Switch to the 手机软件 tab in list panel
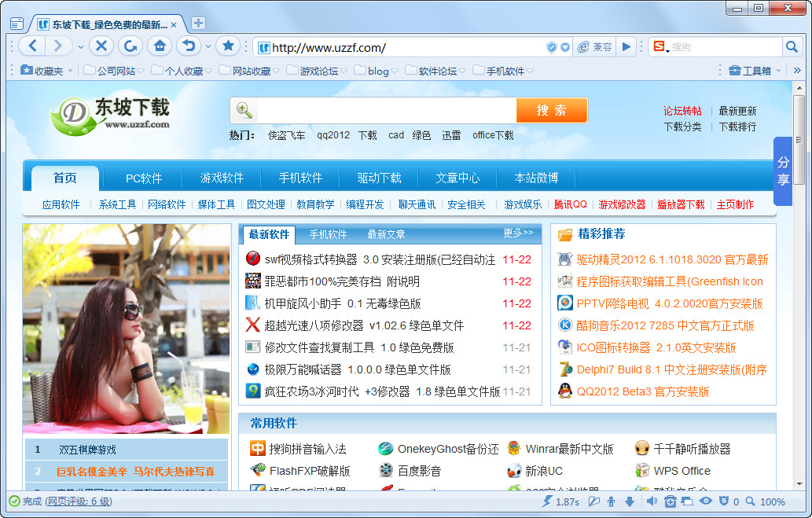The image size is (812, 518). click(x=328, y=235)
